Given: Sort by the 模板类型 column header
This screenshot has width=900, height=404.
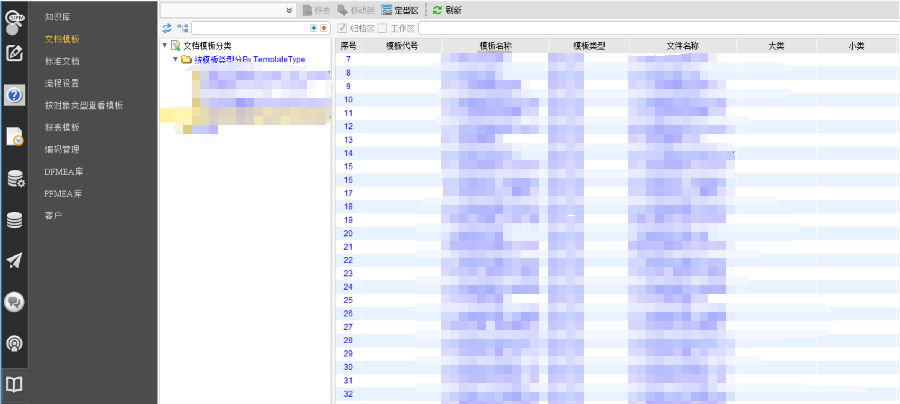Looking at the screenshot, I should click(x=589, y=45).
